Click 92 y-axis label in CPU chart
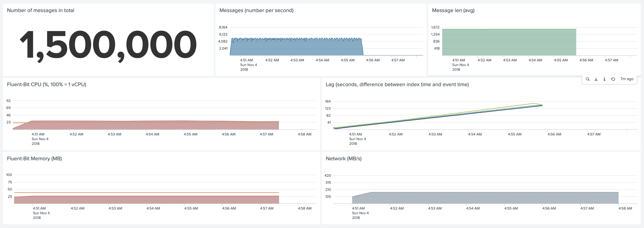This screenshot has height=228, width=644. [9, 101]
